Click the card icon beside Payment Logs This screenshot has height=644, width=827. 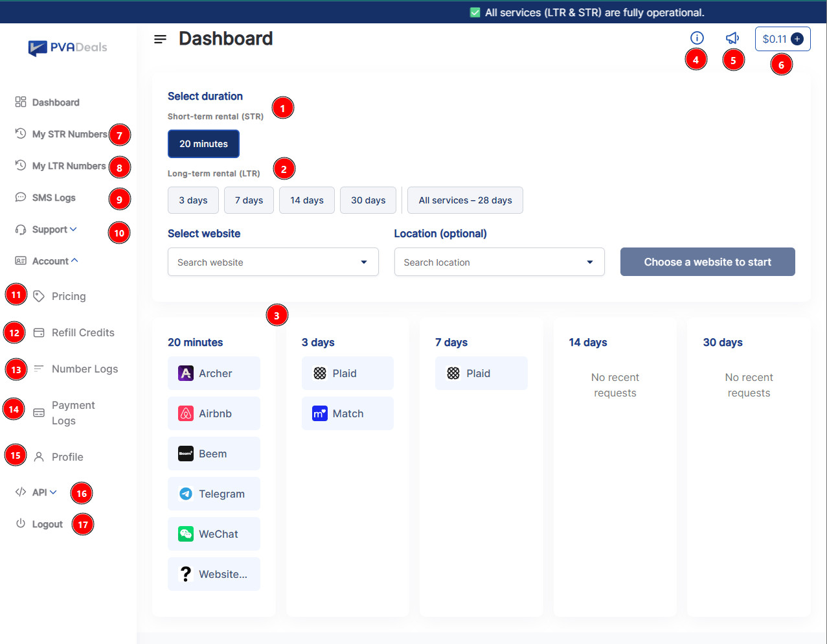click(39, 413)
